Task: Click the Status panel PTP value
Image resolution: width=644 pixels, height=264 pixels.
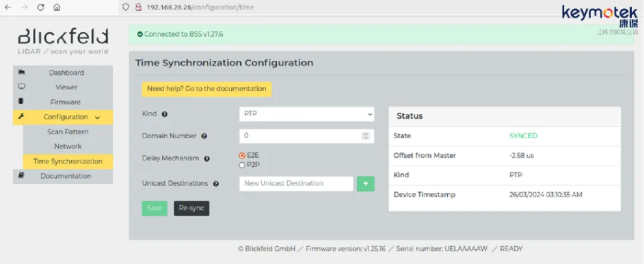Action: pos(514,175)
